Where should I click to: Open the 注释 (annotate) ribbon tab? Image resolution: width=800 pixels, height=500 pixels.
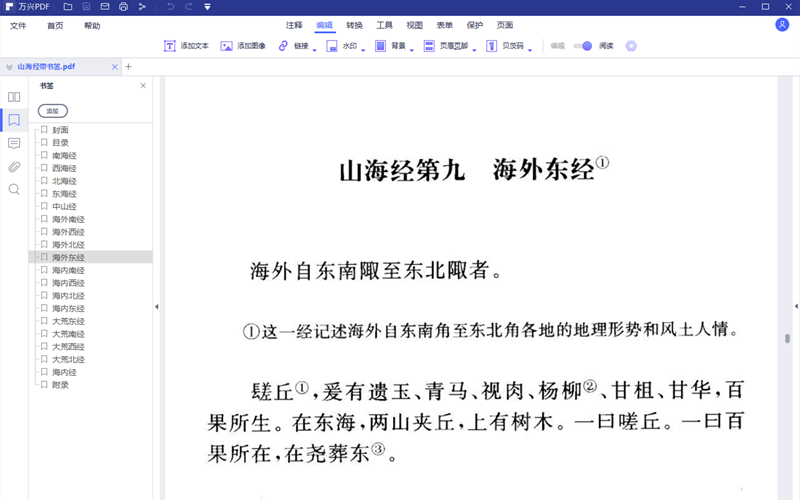294,25
